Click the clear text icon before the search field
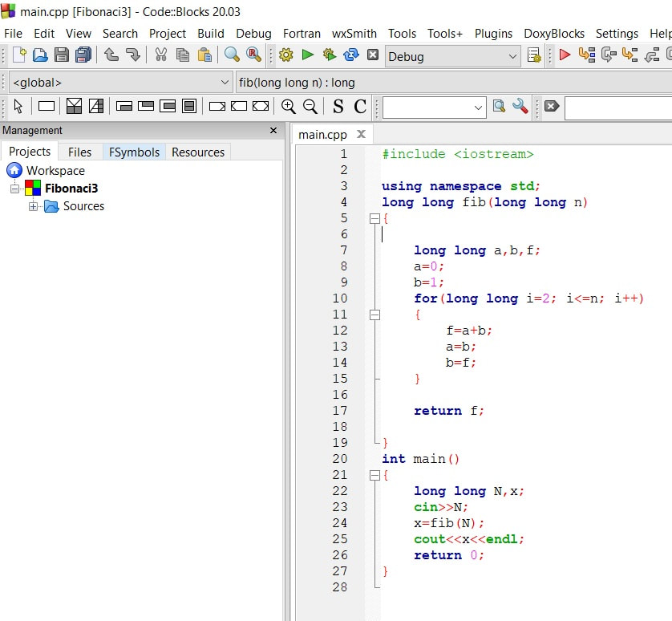The image size is (672, 621). (x=552, y=106)
